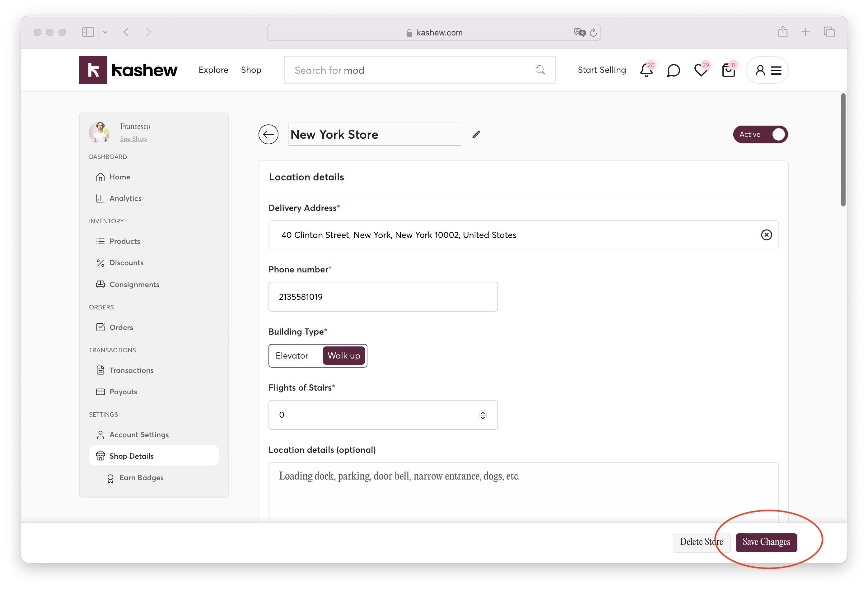This screenshot has height=589, width=868.
Task: Click the Phone number input field
Action: [x=383, y=297]
